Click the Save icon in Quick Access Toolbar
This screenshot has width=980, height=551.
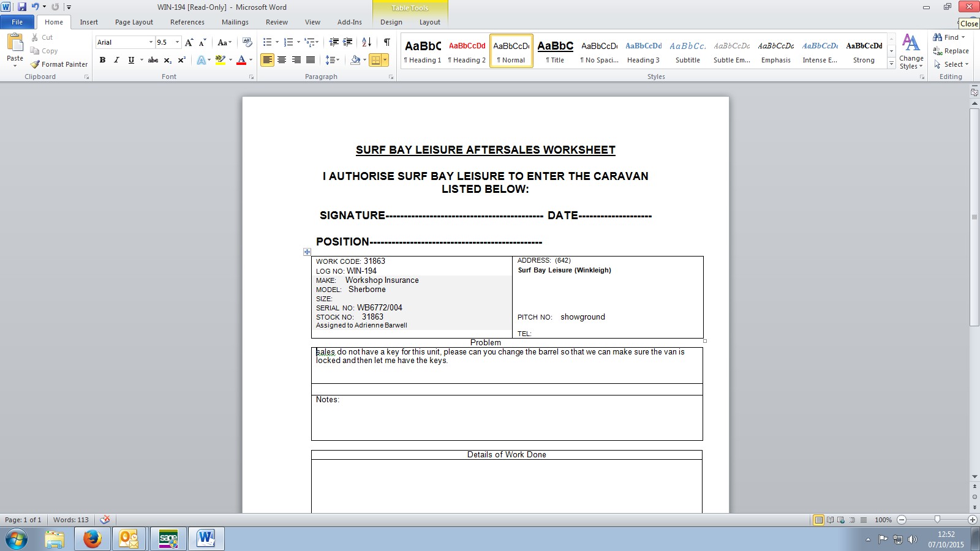point(22,7)
